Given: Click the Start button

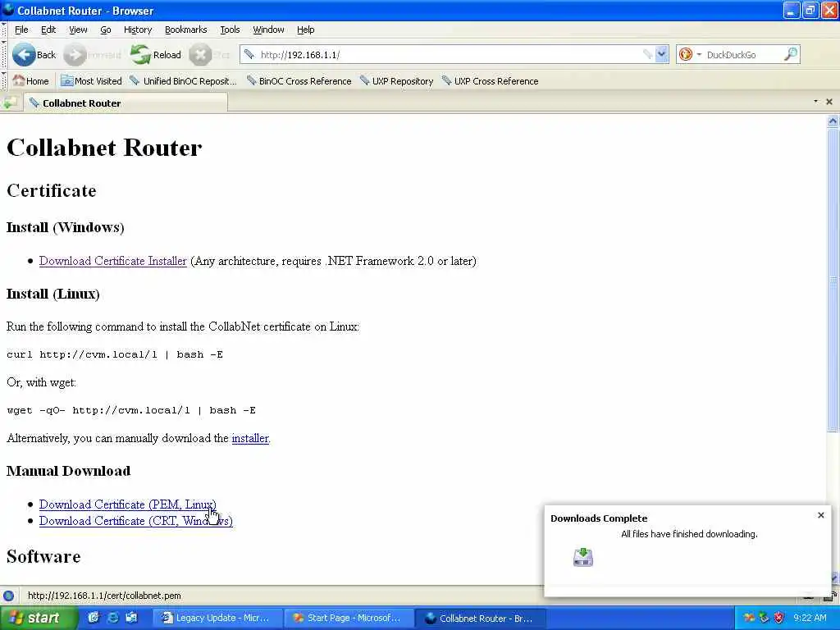Looking at the screenshot, I should [x=39, y=618].
